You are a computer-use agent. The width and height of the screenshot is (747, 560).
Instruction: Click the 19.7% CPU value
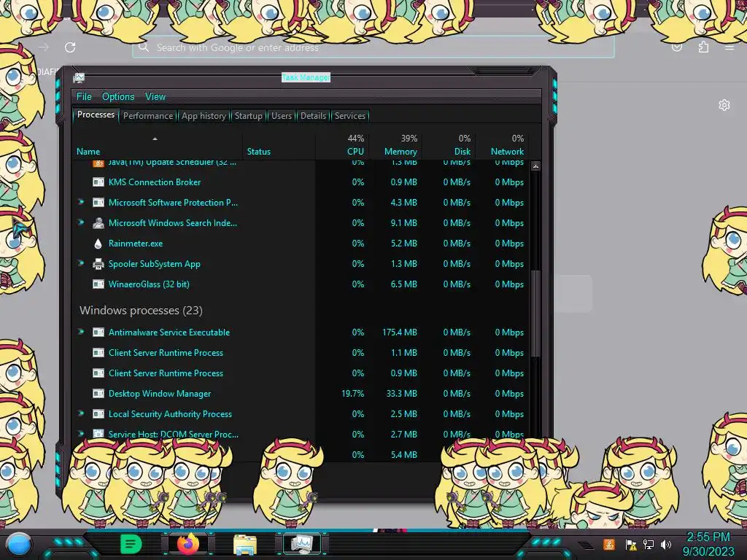pyautogui.click(x=352, y=394)
